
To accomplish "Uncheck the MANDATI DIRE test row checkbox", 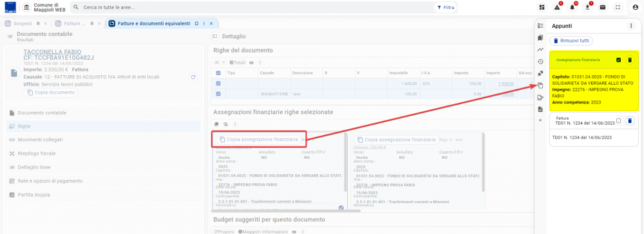I will 218,94.
